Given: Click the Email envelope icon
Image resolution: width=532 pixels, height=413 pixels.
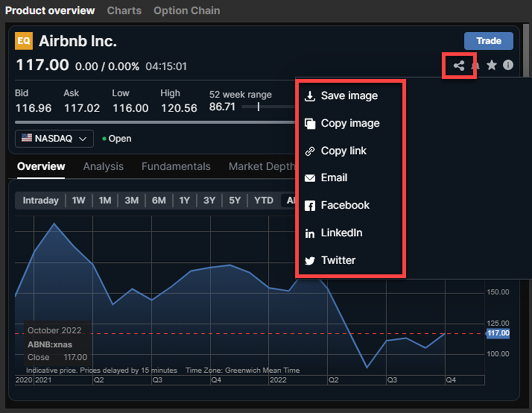Looking at the screenshot, I should [310, 178].
